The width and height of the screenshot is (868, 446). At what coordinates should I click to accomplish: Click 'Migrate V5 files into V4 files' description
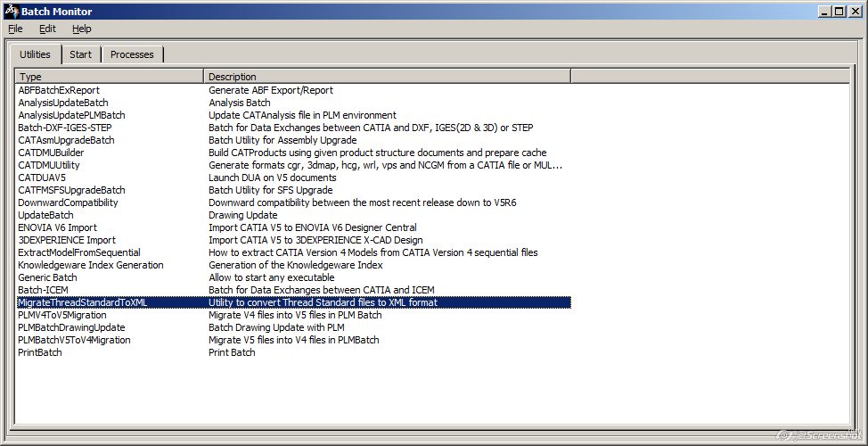pos(294,340)
